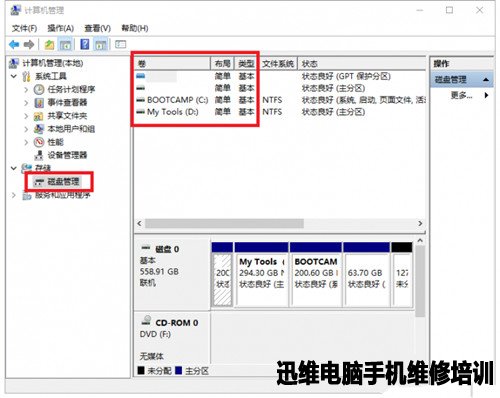Click the blue back arrow in toolbar
This screenshot has height=398, width=500.
pyautogui.click(x=14, y=44)
